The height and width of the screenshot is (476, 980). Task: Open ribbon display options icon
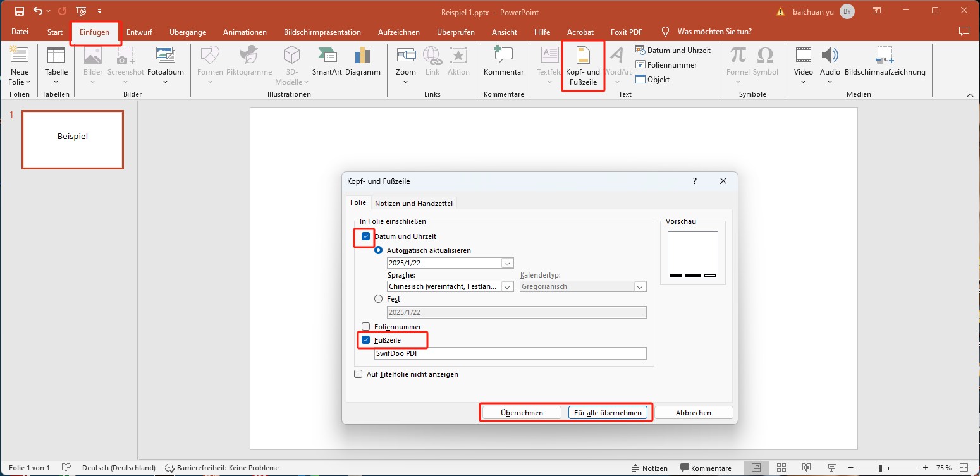click(876, 11)
